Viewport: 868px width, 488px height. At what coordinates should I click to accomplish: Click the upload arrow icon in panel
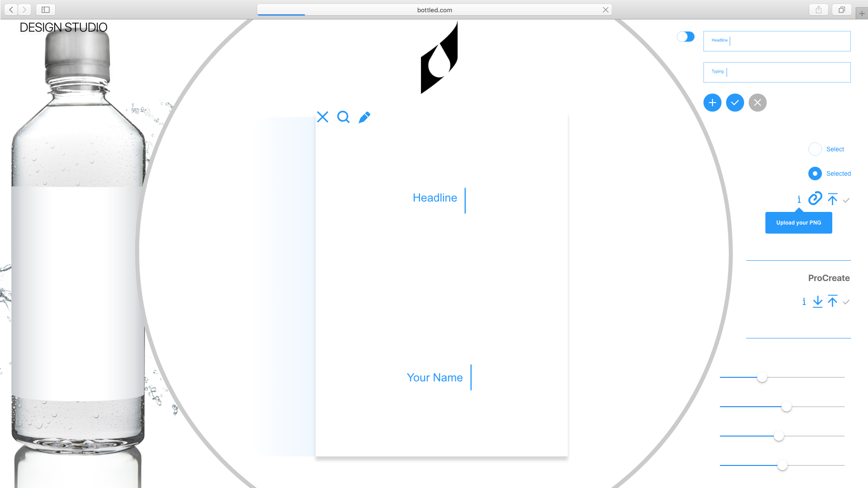[832, 198]
